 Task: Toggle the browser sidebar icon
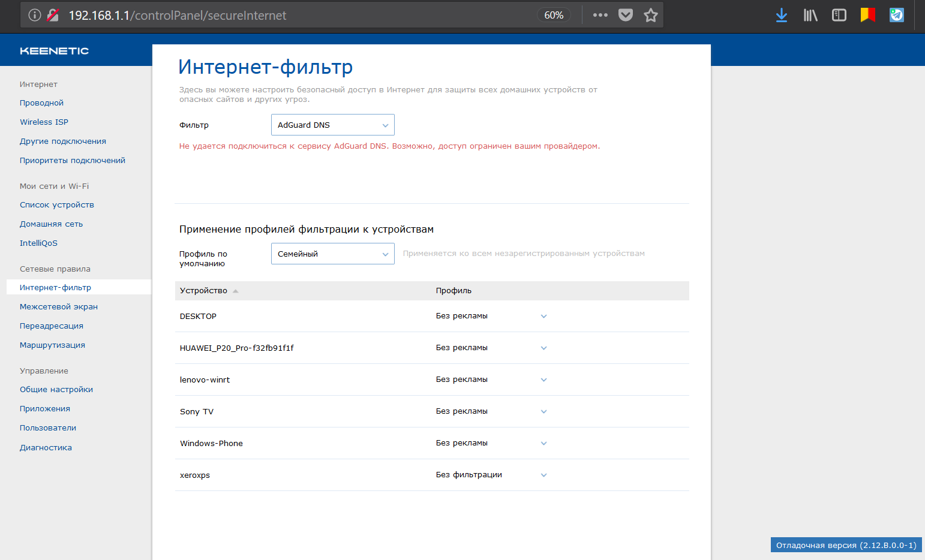[x=839, y=15]
